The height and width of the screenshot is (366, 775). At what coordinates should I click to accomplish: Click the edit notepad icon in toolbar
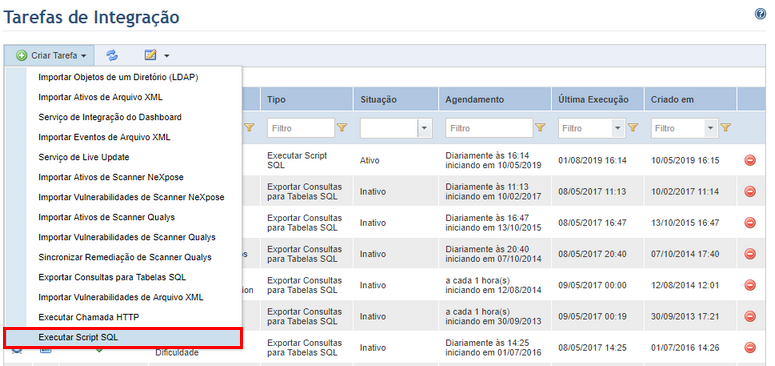click(x=150, y=55)
